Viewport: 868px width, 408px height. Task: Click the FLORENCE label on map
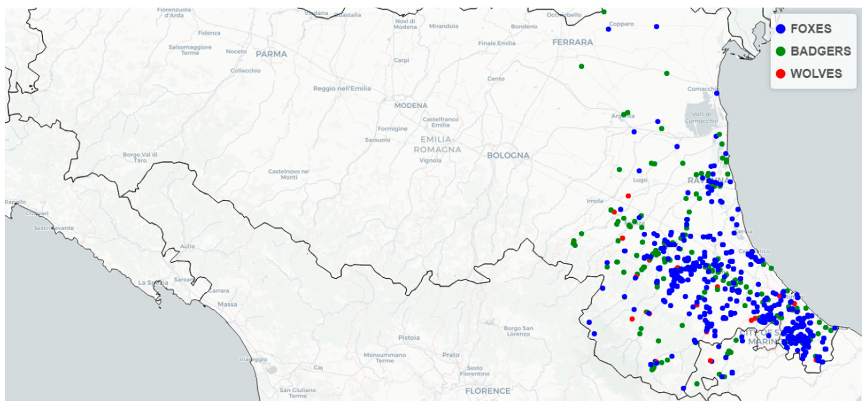pyautogui.click(x=488, y=391)
